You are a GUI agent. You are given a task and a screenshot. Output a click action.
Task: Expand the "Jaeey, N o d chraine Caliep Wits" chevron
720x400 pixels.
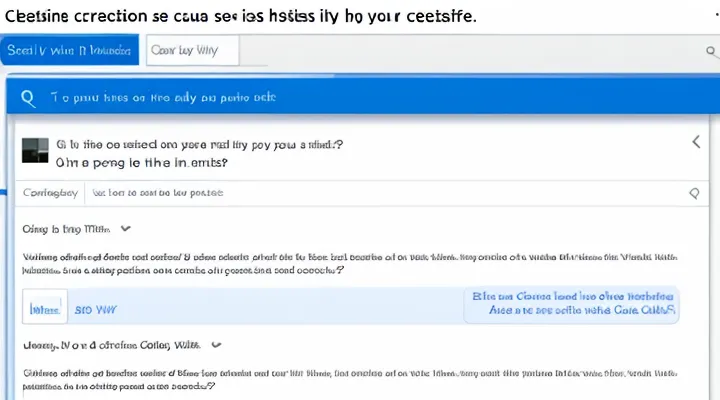213,345
